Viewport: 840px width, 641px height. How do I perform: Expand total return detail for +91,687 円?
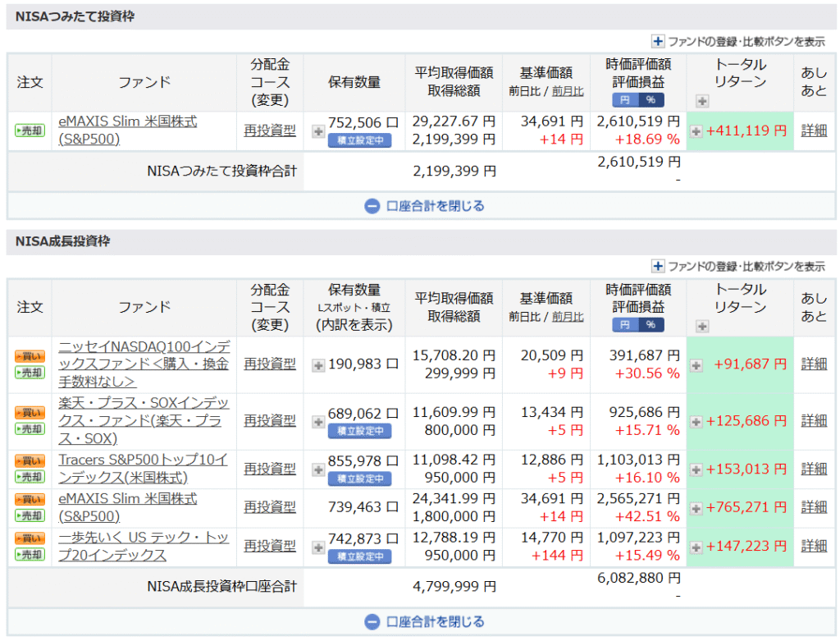pos(696,365)
